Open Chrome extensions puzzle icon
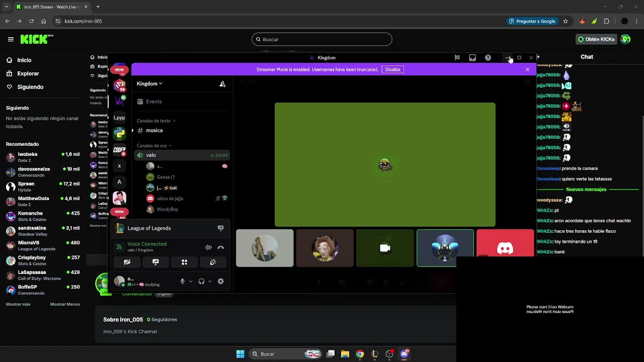The image size is (644, 362). [x=606, y=21]
